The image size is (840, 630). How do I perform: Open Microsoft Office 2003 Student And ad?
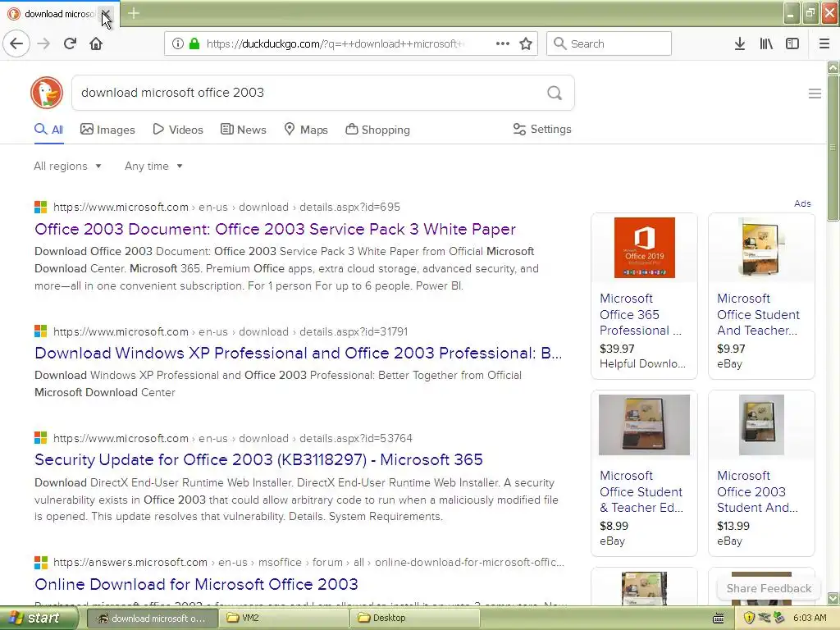click(x=757, y=492)
